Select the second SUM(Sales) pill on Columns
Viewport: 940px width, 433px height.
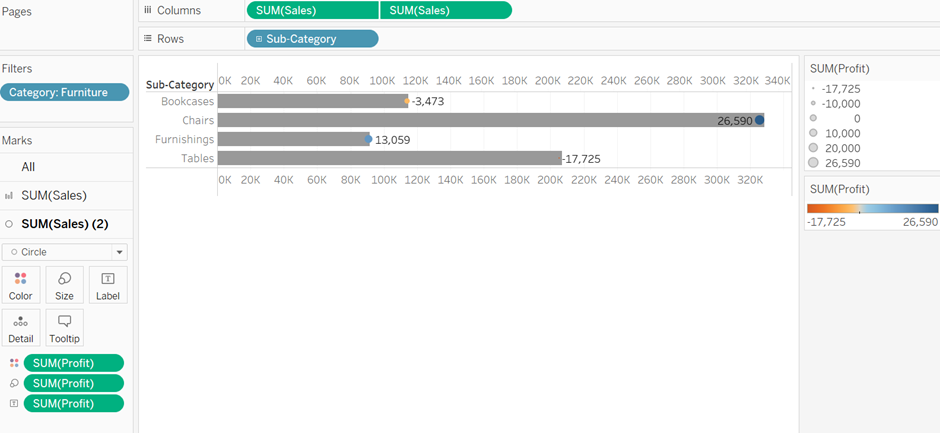point(446,10)
